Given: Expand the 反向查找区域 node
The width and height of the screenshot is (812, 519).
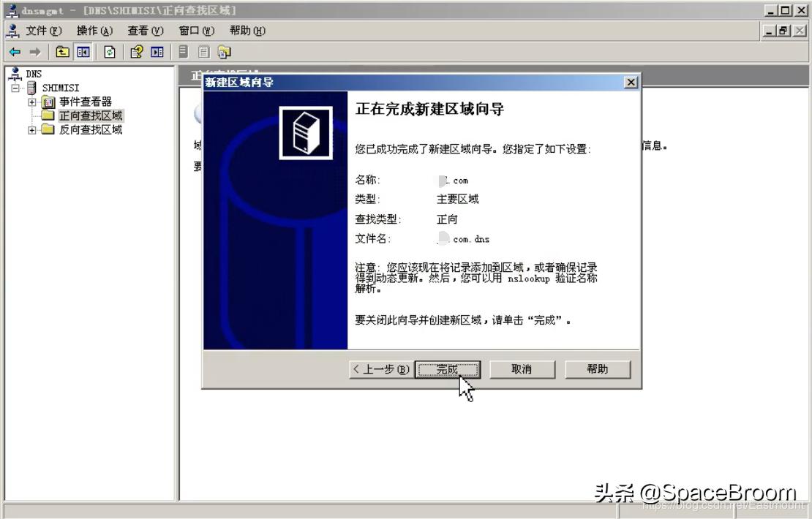Looking at the screenshot, I should 32,129.
